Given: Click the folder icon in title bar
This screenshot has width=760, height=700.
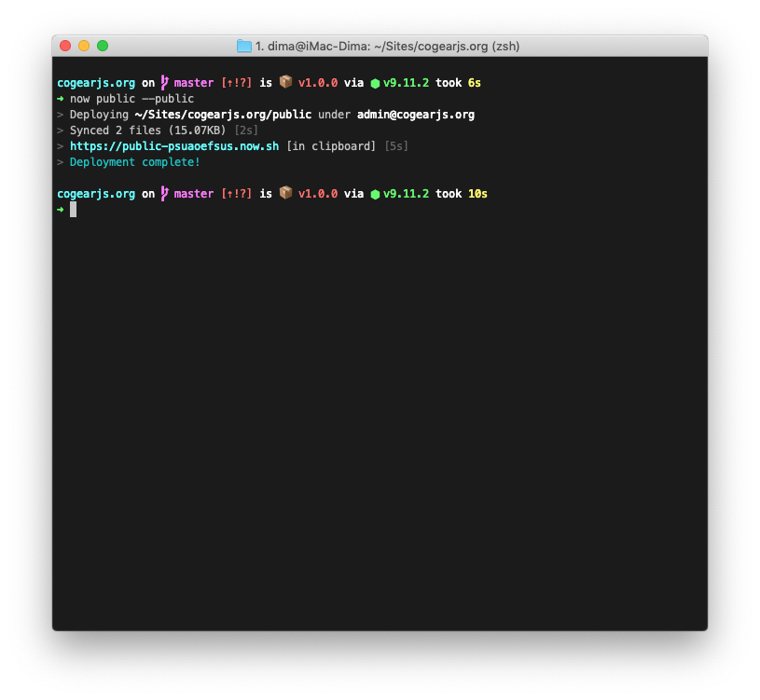Looking at the screenshot, I should pyautogui.click(x=243, y=46).
